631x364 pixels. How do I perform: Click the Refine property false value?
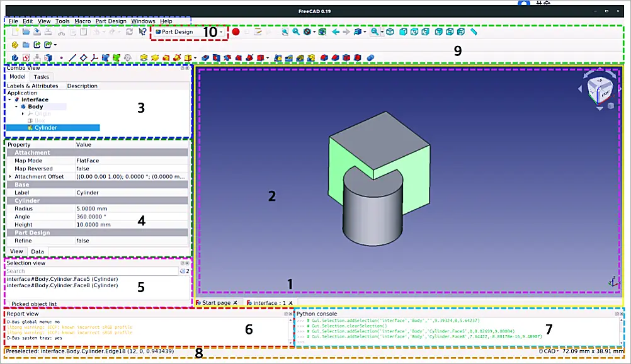[x=132, y=241]
